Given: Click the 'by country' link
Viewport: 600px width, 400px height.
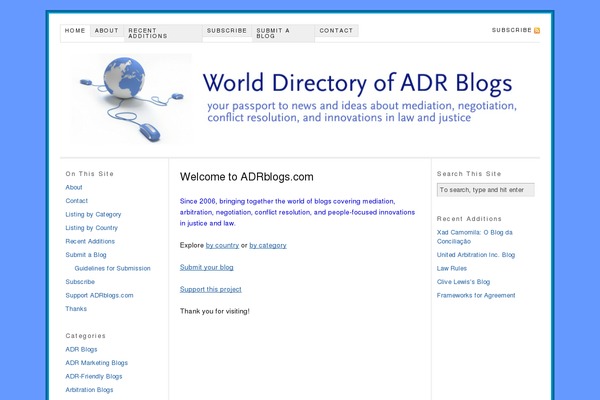Looking at the screenshot, I should 222,245.
